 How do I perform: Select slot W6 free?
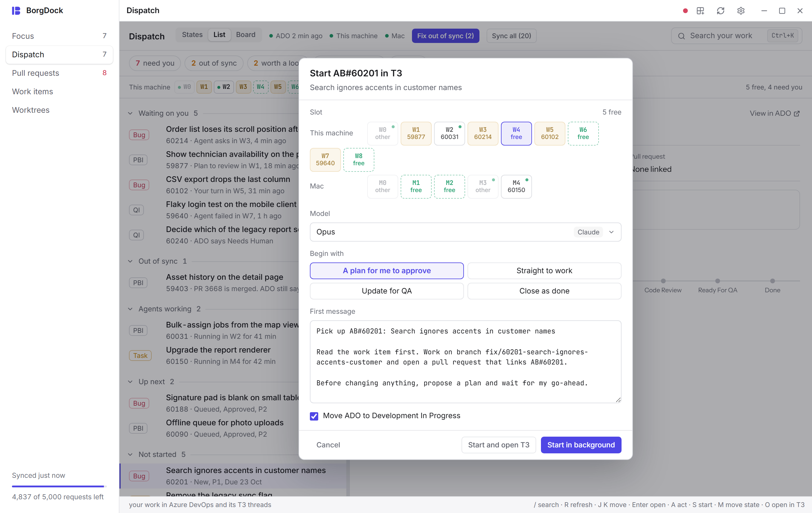(x=583, y=133)
